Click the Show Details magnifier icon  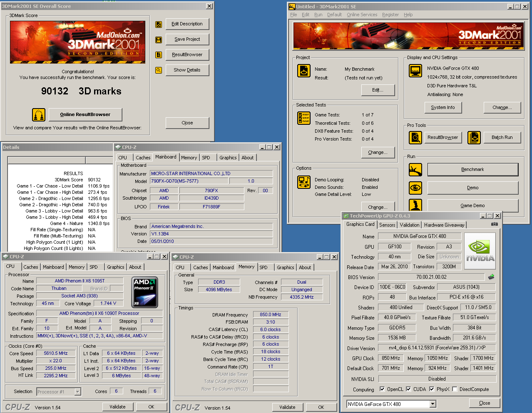[x=159, y=70]
